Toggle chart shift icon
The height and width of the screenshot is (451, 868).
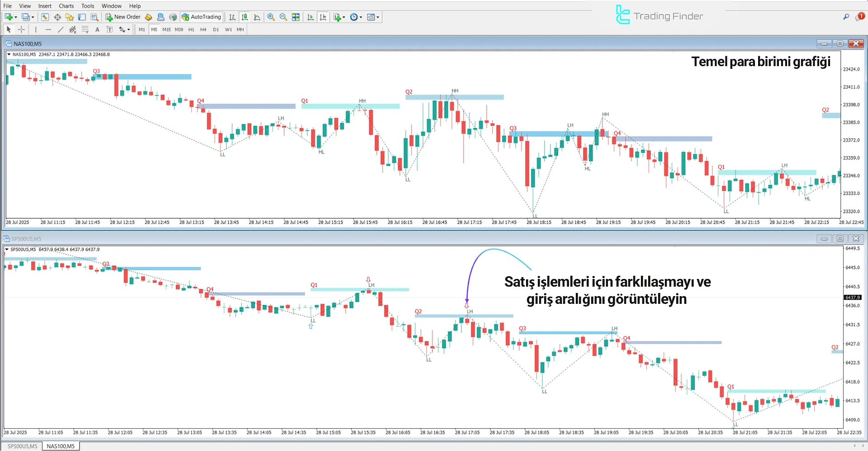[323, 17]
